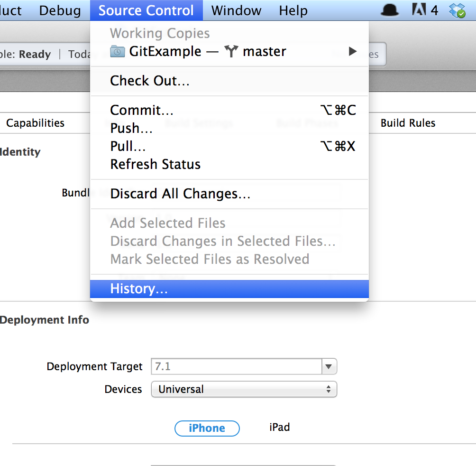Open the Devices Universal popup
This screenshot has width=476, height=466.
pyautogui.click(x=244, y=389)
